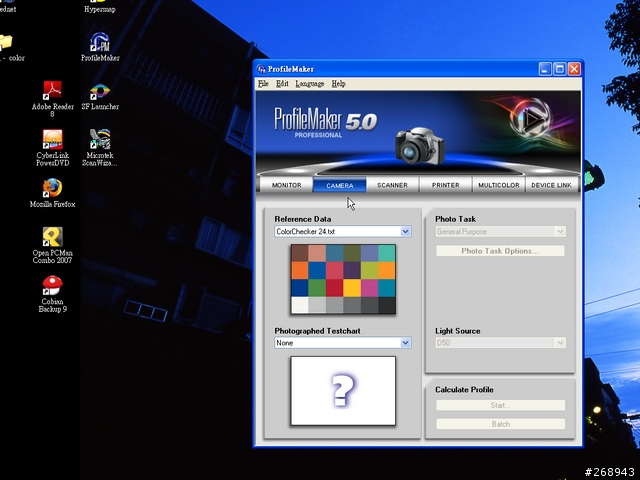Click the camera image in the banner

pos(420,146)
